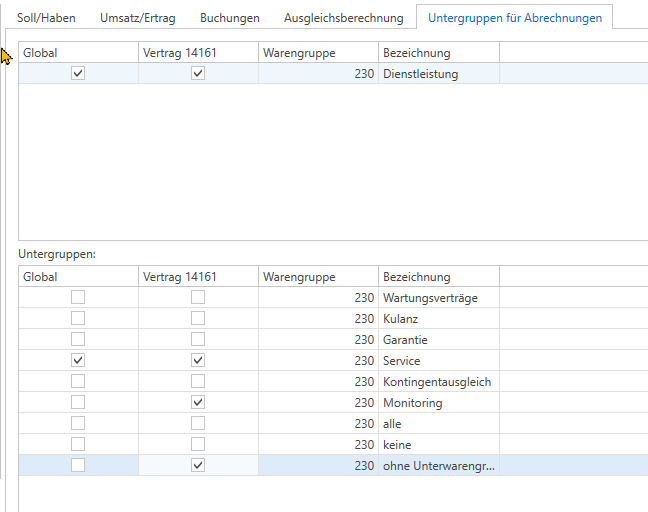Screen dimensions: 648x512
Task: Enable Global checkbox for alle row
Action: coord(78,423)
